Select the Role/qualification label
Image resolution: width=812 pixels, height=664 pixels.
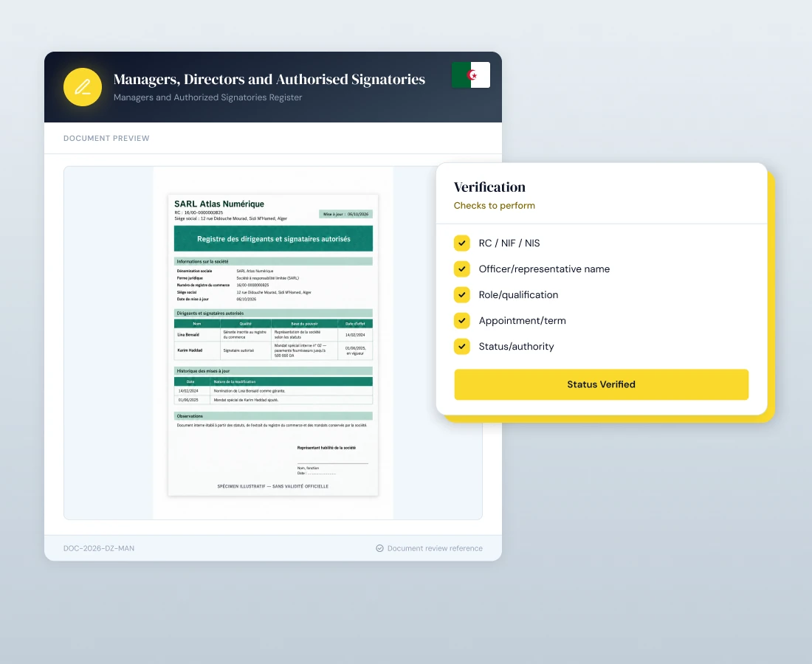click(x=518, y=295)
